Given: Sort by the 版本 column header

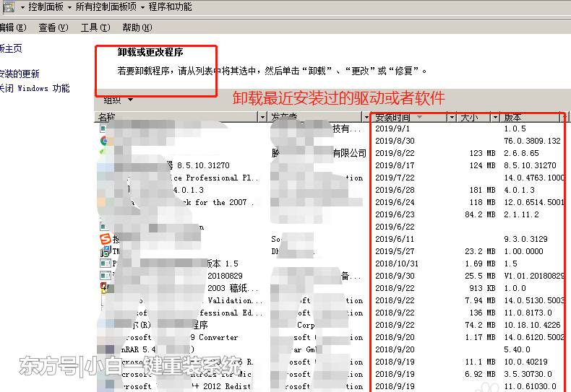Looking at the screenshot, I should [x=512, y=117].
